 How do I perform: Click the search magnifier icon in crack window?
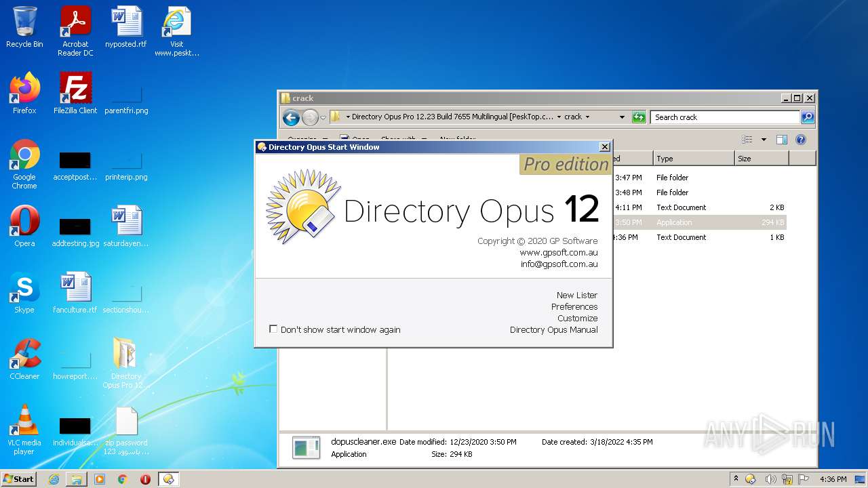(807, 117)
